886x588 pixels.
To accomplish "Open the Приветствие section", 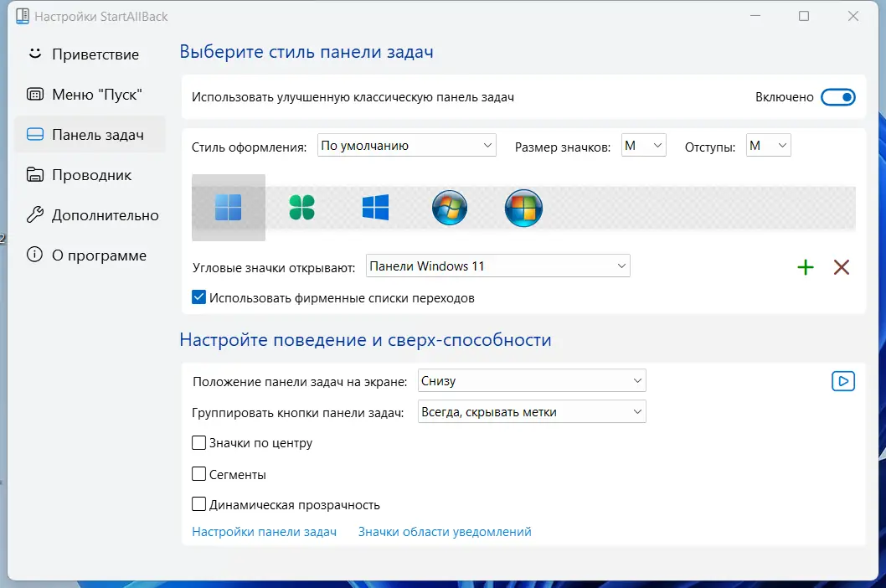I will [x=90, y=54].
